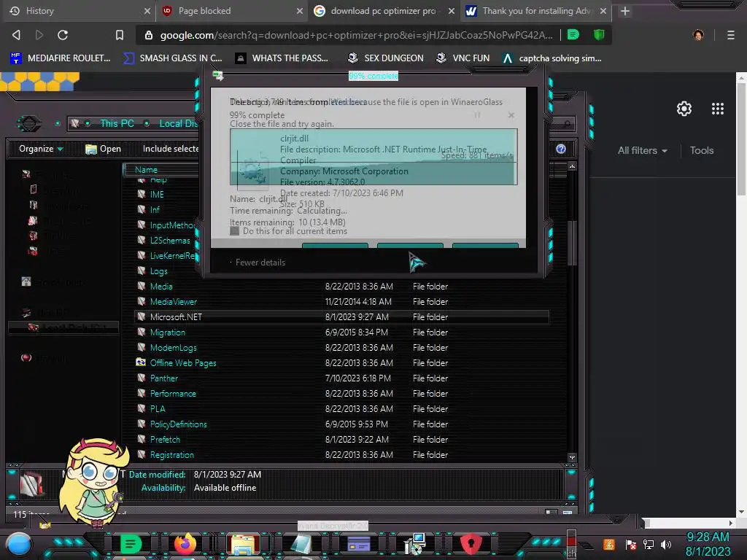Open the Action Center flag tray icon
747x560 pixels.
point(630,544)
